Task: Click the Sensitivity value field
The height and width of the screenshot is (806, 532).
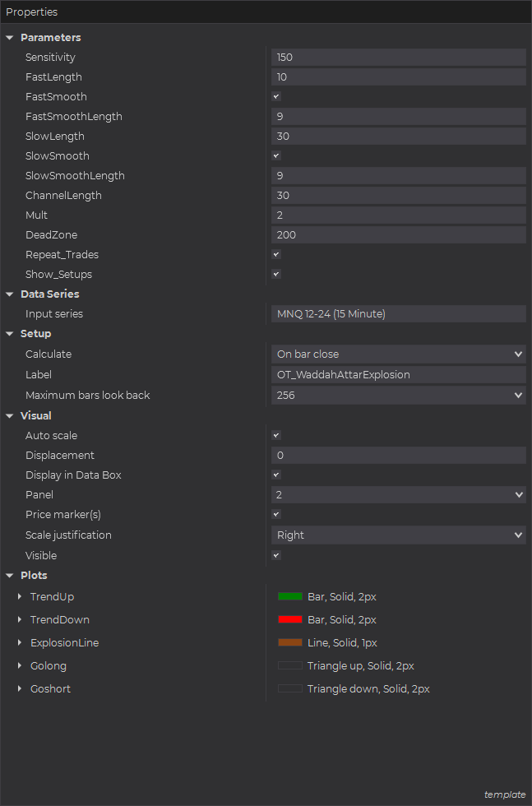Action: pos(398,58)
